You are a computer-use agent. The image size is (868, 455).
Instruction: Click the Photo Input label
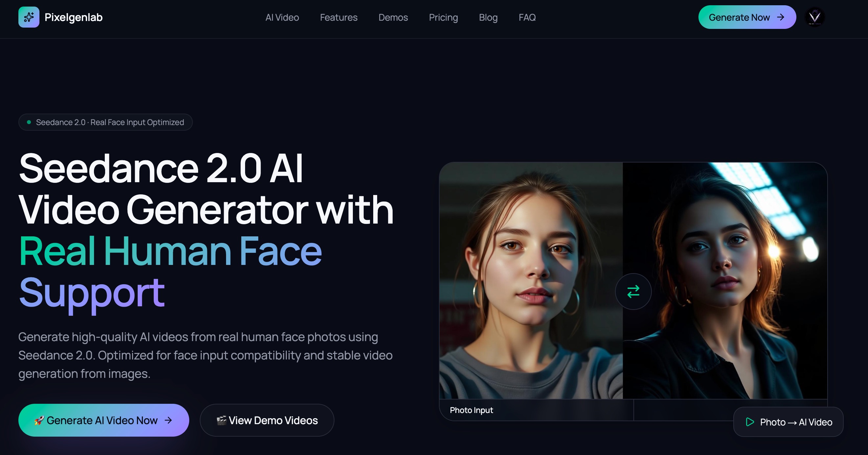[x=471, y=410]
